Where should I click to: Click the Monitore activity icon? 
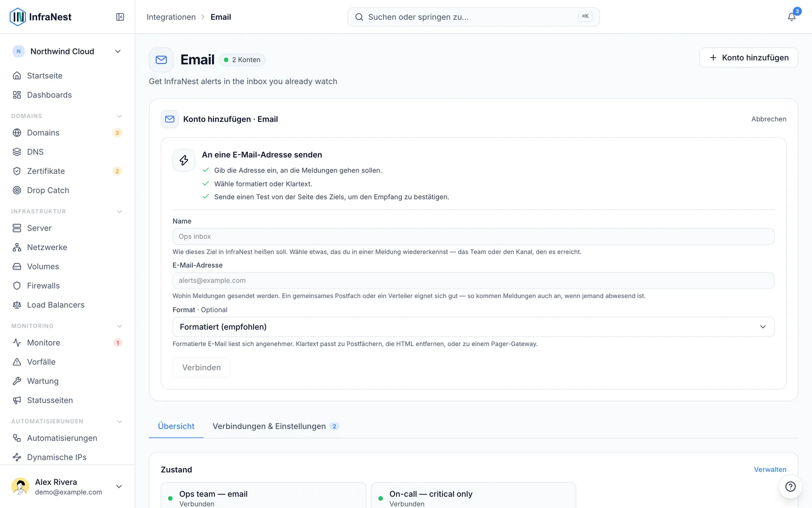tap(17, 342)
